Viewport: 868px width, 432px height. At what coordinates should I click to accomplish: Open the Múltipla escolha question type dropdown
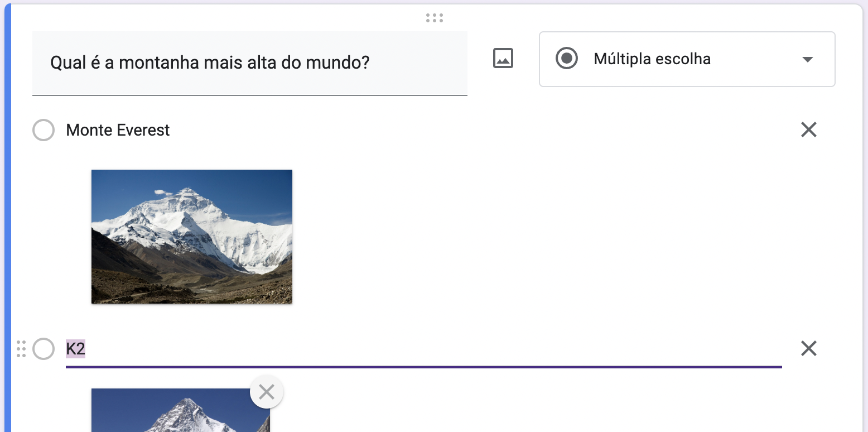pyautogui.click(x=687, y=59)
